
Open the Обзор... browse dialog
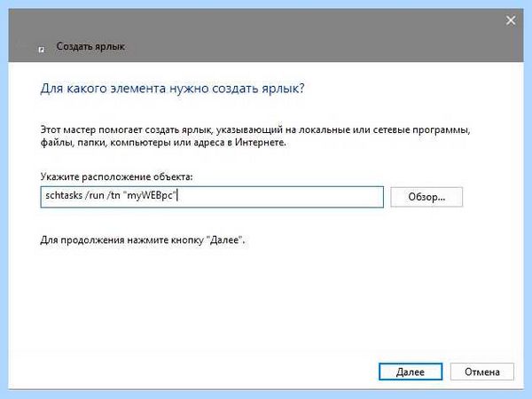coord(426,197)
